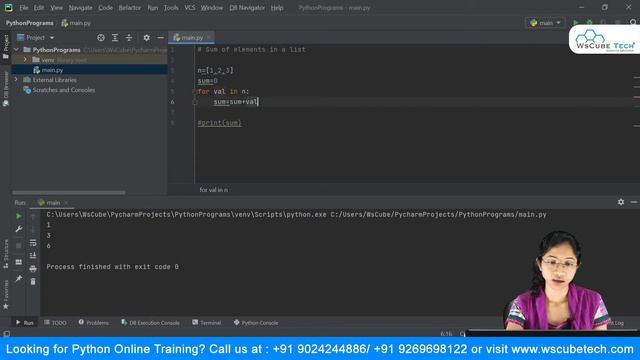Screen dimensions: 640x360
Task: Close the main run tab
Action: click(66, 202)
